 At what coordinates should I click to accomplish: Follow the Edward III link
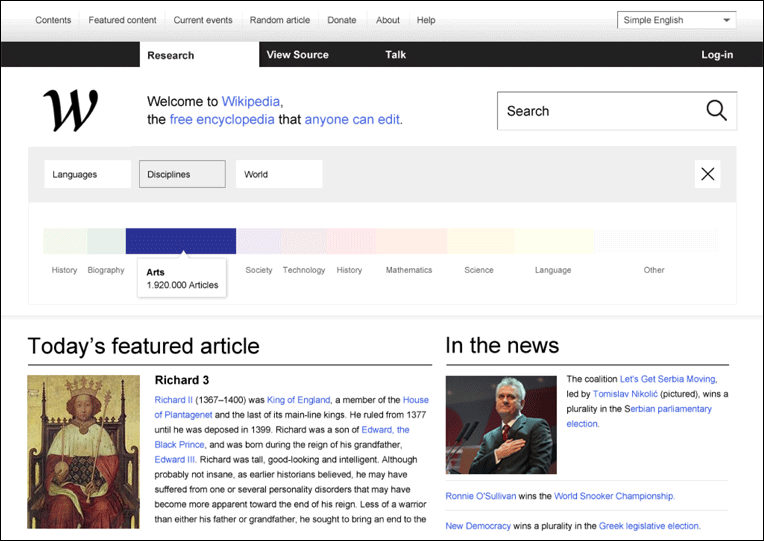175,460
